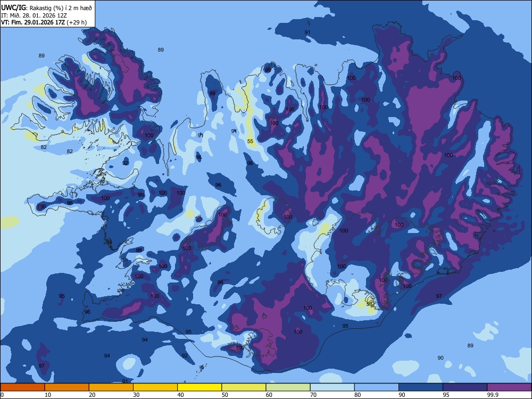Click the legend tick label '10'

(x=48, y=395)
